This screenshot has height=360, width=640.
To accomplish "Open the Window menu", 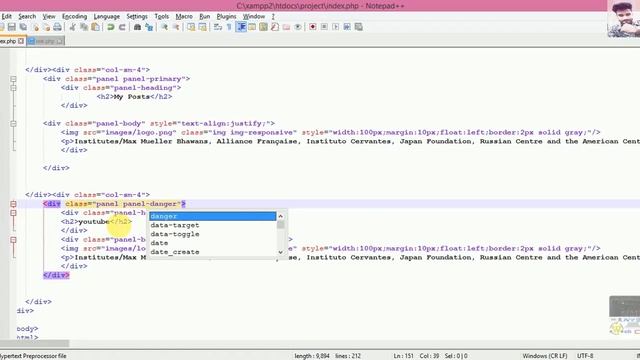I will pyautogui.click(x=254, y=16).
